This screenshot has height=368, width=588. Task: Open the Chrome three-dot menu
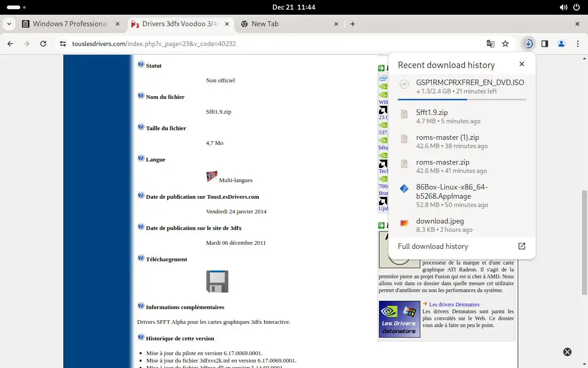pos(577,44)
